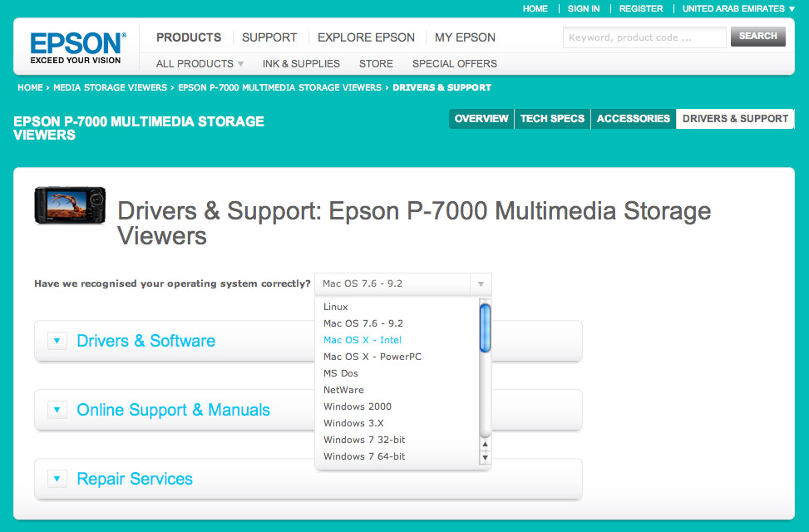Image resolution: width=809 pixels, height=532 pixels.
Task: Click the blue scrollbar thumb in the OS list
Action: [485, 328]
